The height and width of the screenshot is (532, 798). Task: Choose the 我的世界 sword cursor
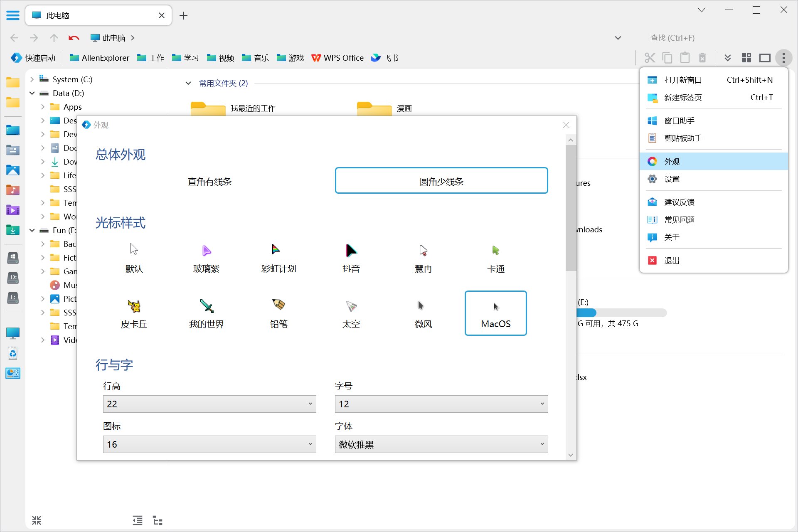point(207,313)
